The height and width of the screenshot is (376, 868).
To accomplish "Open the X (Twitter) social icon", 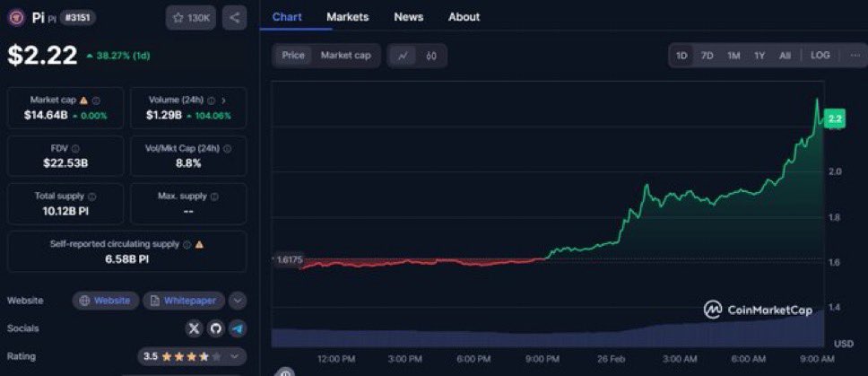I will [x=194, y=328].
